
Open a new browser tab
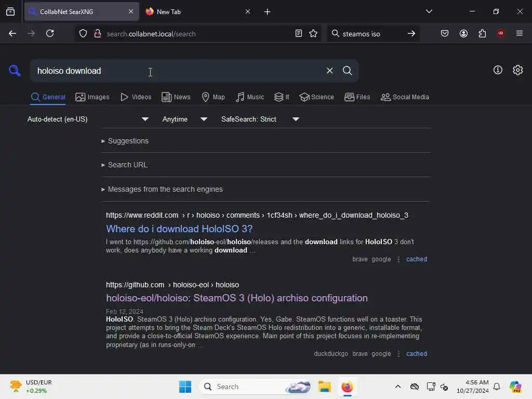point(267,12)
